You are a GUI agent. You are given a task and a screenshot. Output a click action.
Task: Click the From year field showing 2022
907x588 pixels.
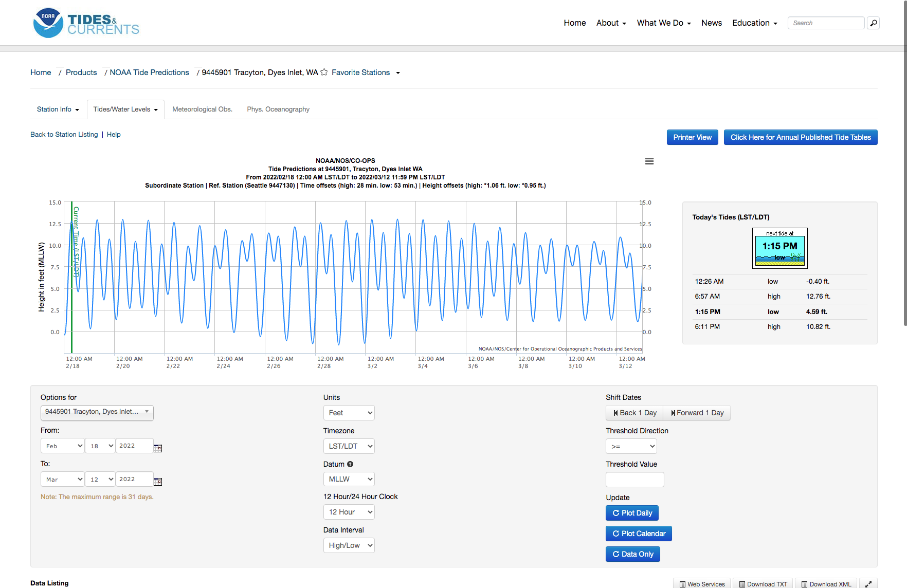tap(135, 446)
